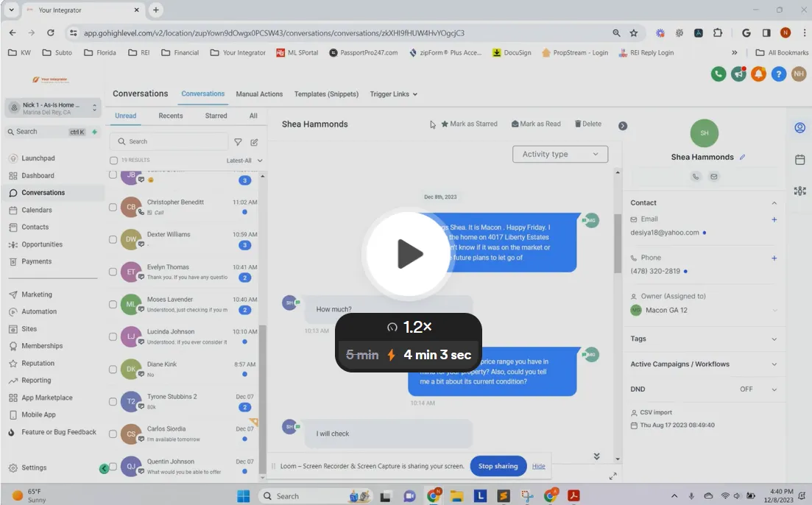Add new email with plus icon

tap(774, 219)
